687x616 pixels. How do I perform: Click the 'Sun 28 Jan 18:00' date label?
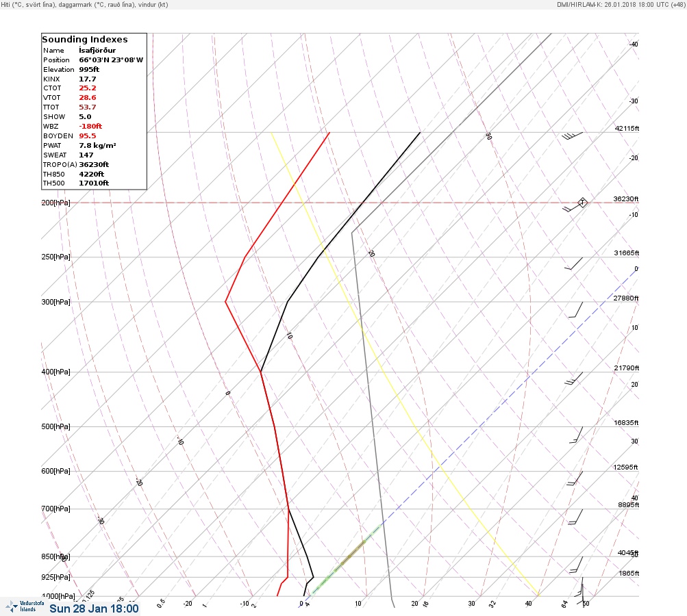click(x=95, y=608)
